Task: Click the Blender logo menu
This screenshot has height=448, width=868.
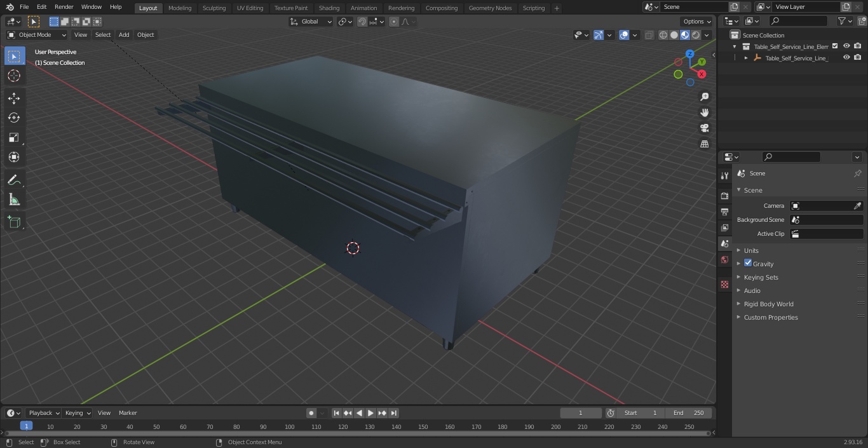Action: pyautogui.click(x=10, y=7)
